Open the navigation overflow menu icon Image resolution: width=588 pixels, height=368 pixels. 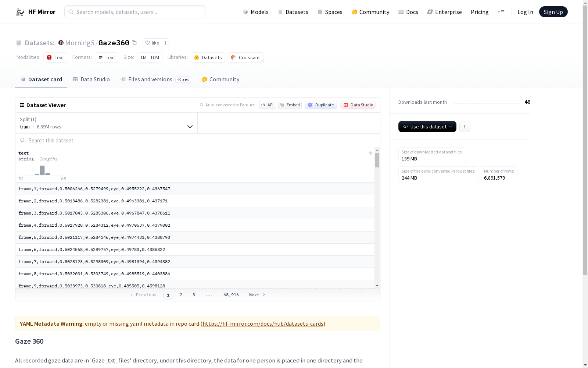(x=501, y=12)
